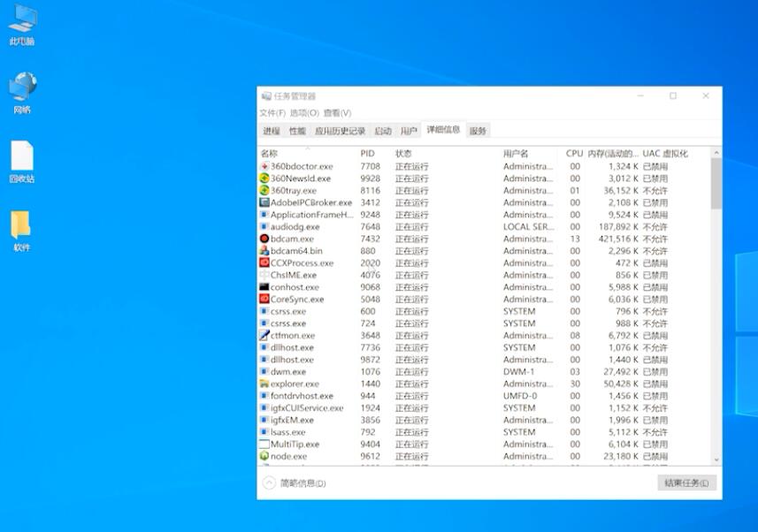Sort by the 用户名 column header
This screenshot has height=532, width=758.
(516, 154)
